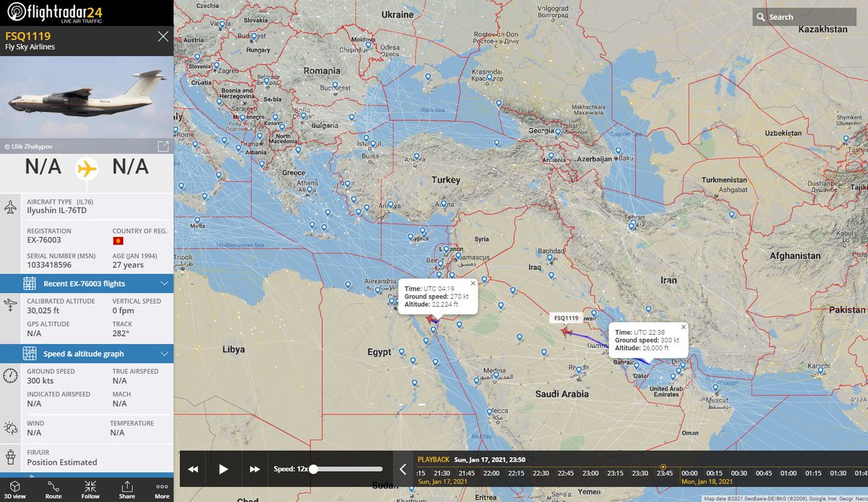This screenshot has height=502, width=868.
Task: Close the UTC 04:19 info popup
Action: coord(473,284)
